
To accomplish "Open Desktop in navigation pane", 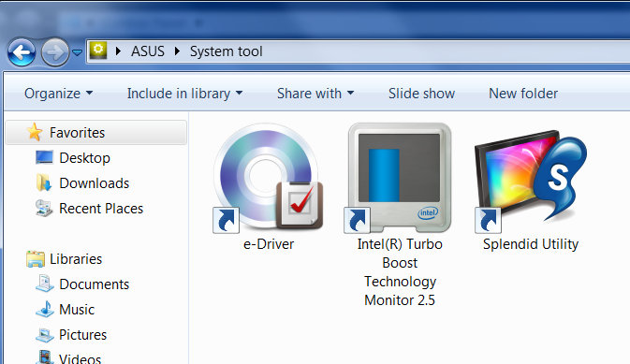I will click(85, 157).
